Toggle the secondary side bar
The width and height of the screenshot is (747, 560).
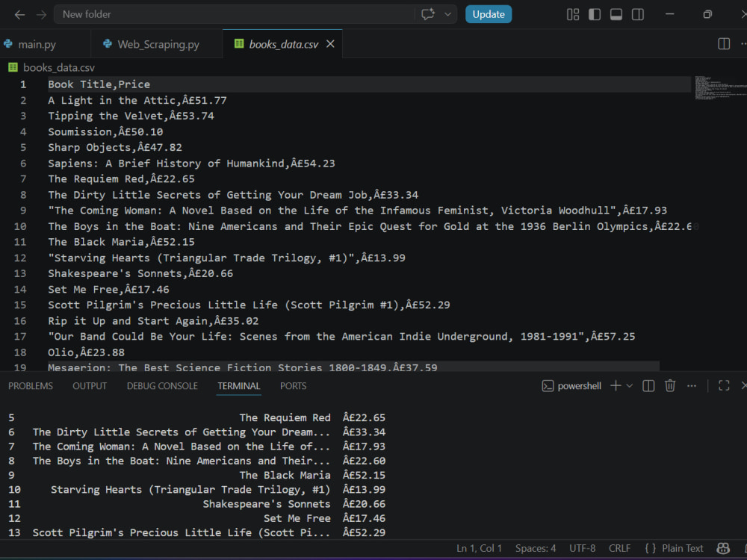(x=638, y=15)
